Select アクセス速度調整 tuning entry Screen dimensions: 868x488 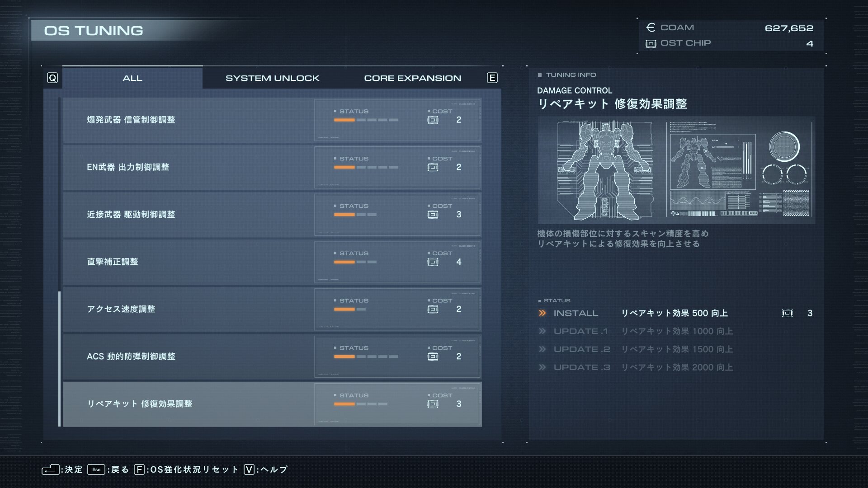tap(272, 310)
